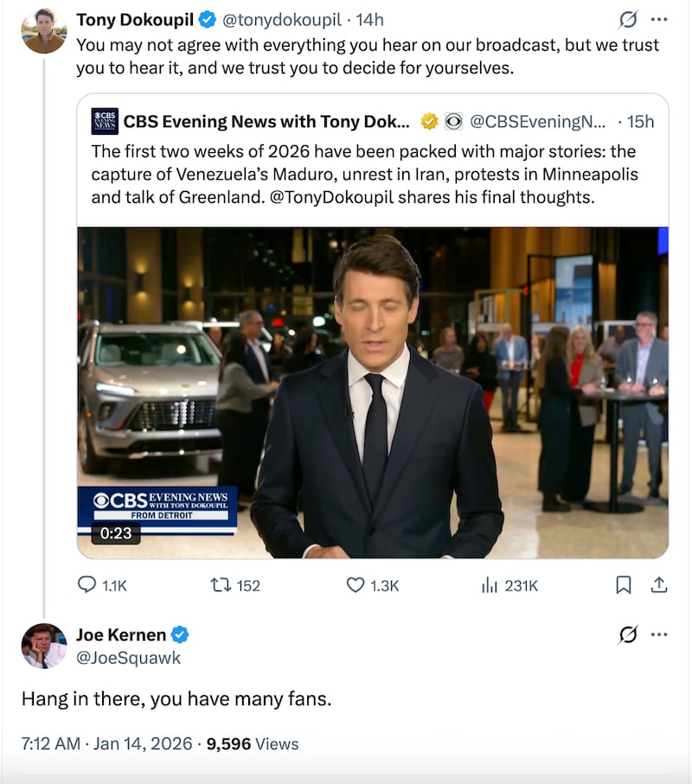Like Tony Dokoupil's tweet with the heart icon
The image size is (692, 784).
355,586
